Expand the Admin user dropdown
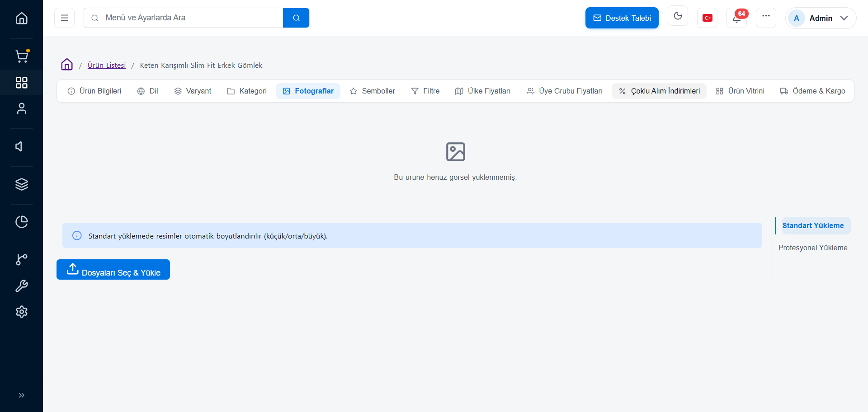 point(821,18)
